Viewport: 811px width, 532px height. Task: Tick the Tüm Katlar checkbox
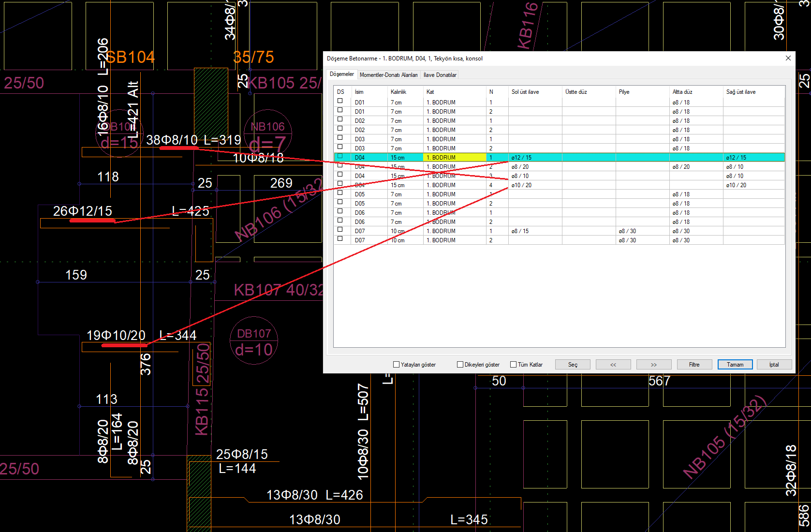click(514, 365)
